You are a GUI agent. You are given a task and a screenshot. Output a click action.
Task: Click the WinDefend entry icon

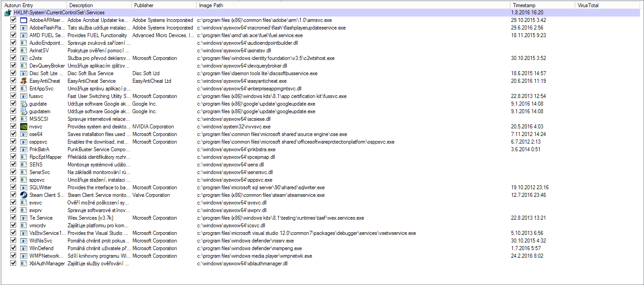pyautogui.click(x=24, y=248)
